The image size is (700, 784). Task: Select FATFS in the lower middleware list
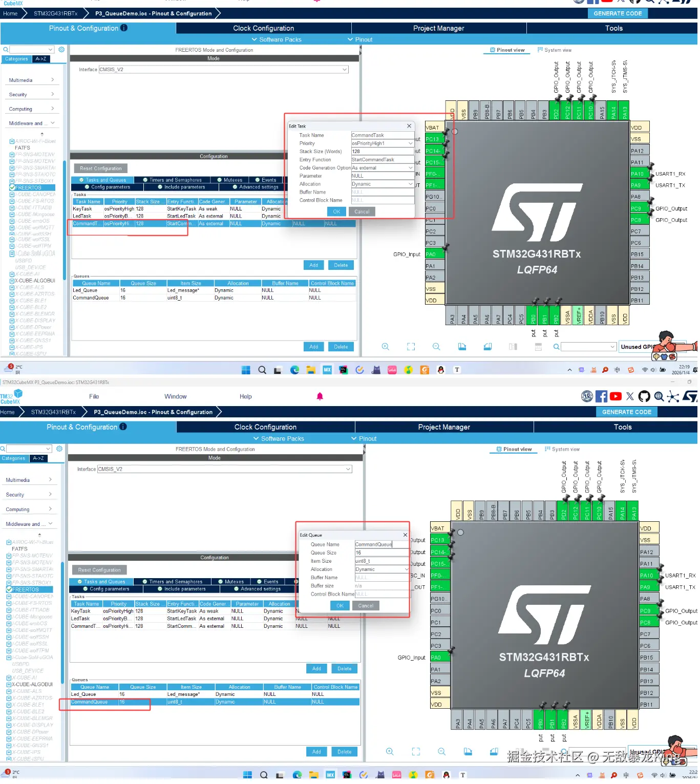click(x=20, y=550)
